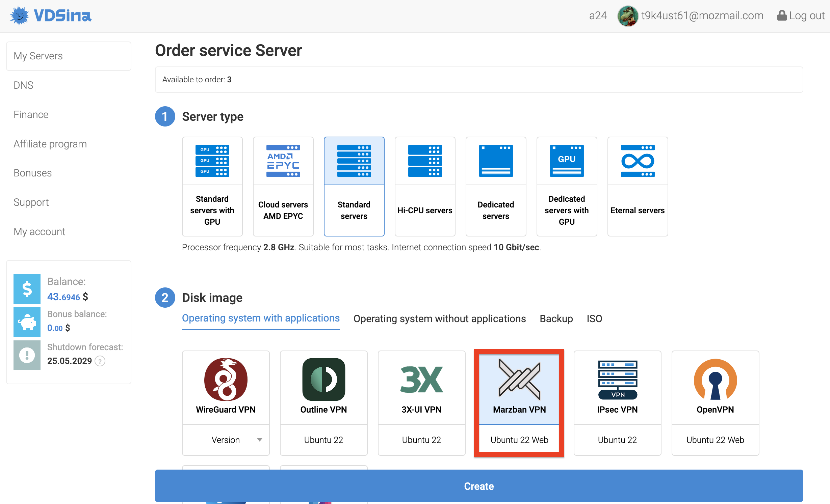The image size is (830, 504).
Task: Click the Eternal servers label
Action: point(638,210)
